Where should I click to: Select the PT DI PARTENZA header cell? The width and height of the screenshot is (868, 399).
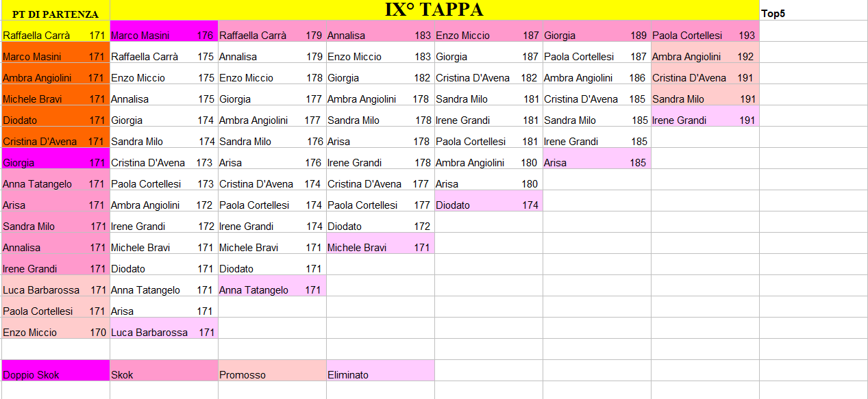point(55,14)
